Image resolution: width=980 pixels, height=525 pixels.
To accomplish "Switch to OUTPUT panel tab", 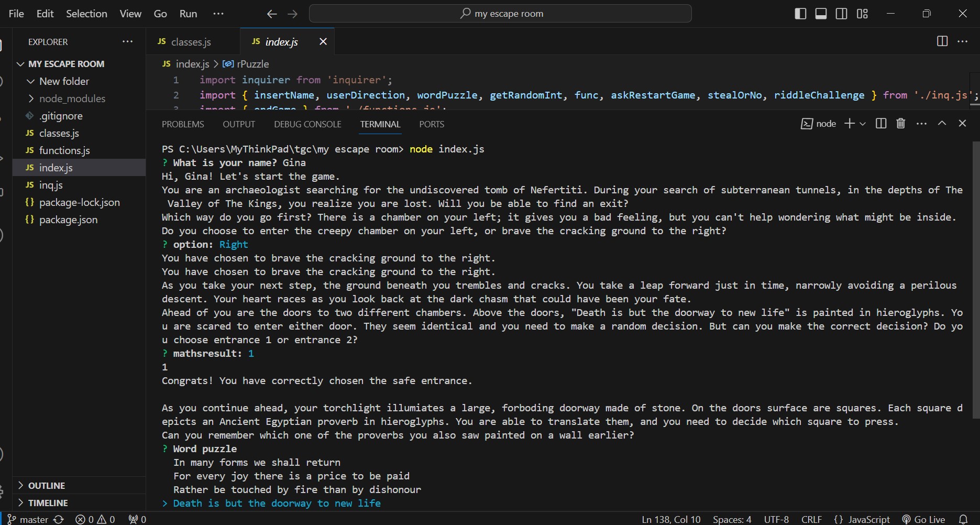I will pyautogui.click(x=239, y=124).
